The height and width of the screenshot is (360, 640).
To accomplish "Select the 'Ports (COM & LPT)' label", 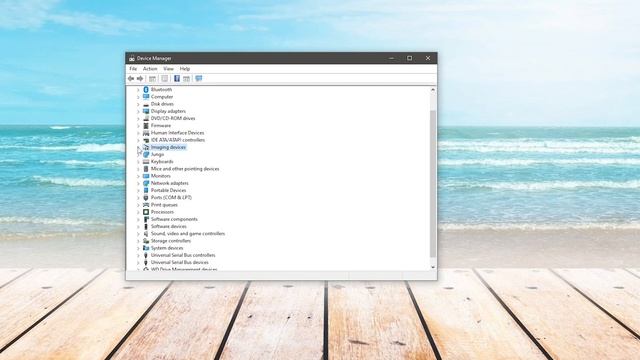I will point(171,198).
